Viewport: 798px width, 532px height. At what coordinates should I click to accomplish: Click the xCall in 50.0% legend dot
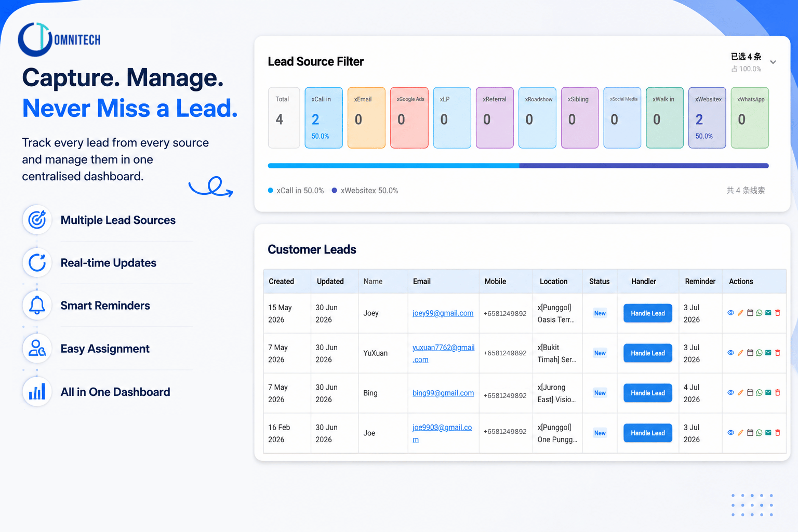tap(271, 191)
